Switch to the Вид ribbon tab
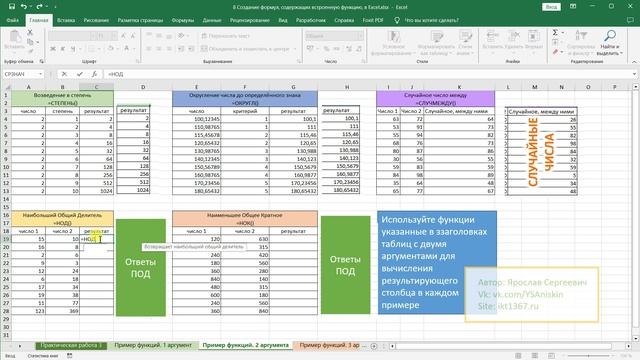The image size is (640, 360). [282, 20]
